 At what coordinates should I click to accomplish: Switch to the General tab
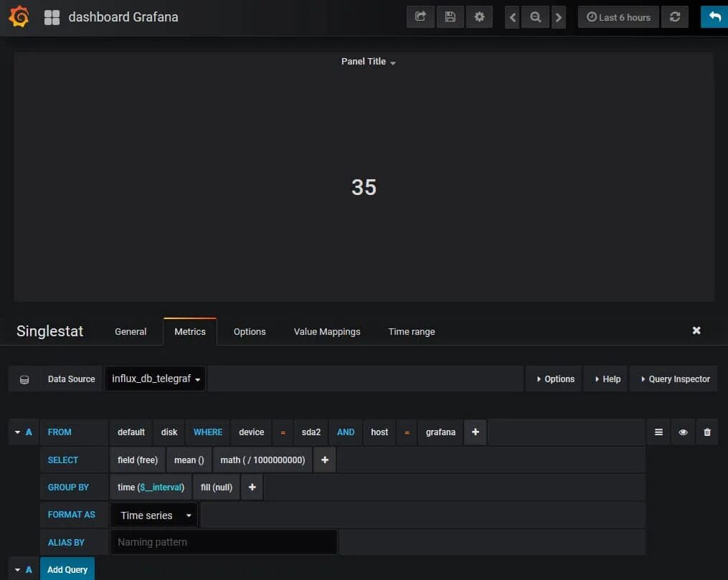coord(131,332)
